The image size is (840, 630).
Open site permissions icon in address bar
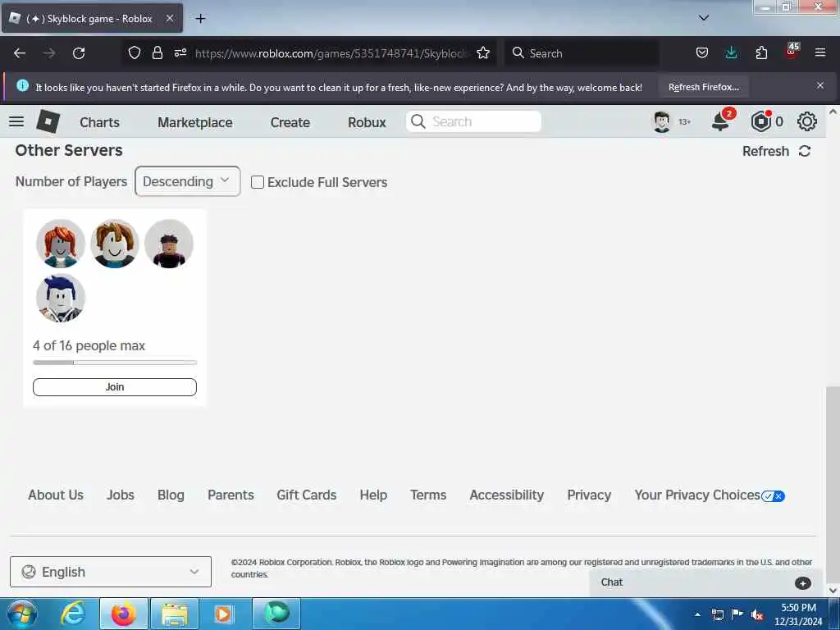click(x=180, y=53)
